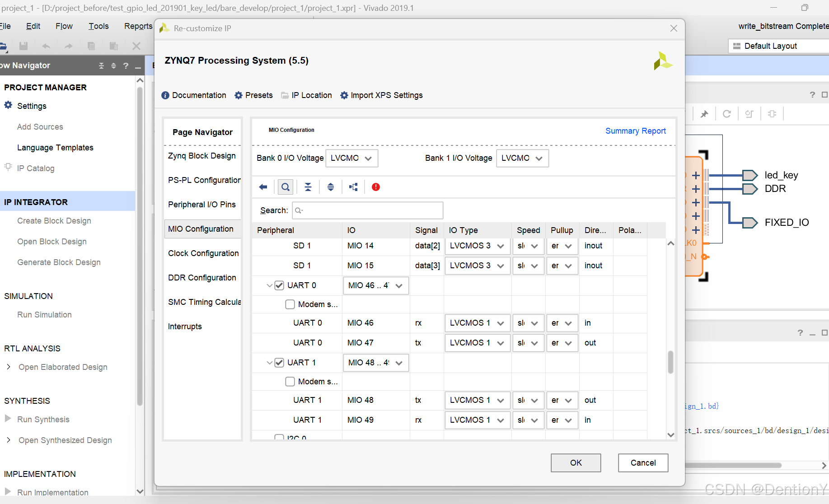Click the MIO Search input field

click(368, 210)
